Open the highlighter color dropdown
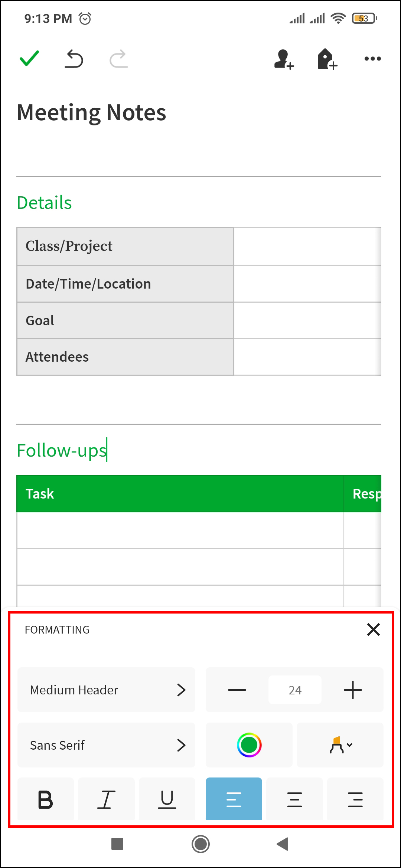The height and width of the screenshot is (868, 401). [340, 745]
